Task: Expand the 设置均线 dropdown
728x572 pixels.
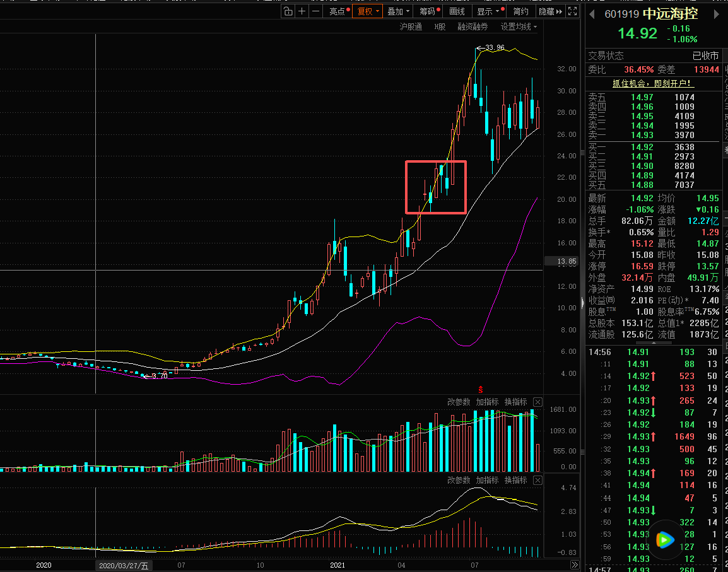Action: (519, 26)
